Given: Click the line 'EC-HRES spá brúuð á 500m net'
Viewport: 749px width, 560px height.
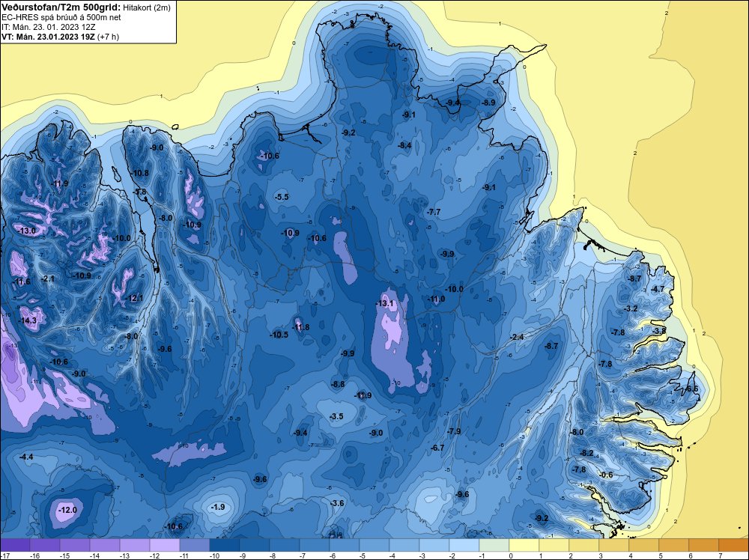Looking at the screenshot, I should coord(61,17).
